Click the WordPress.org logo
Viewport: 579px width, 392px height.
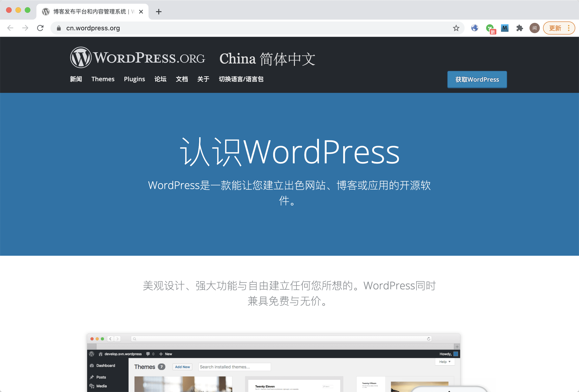(138, 58)
